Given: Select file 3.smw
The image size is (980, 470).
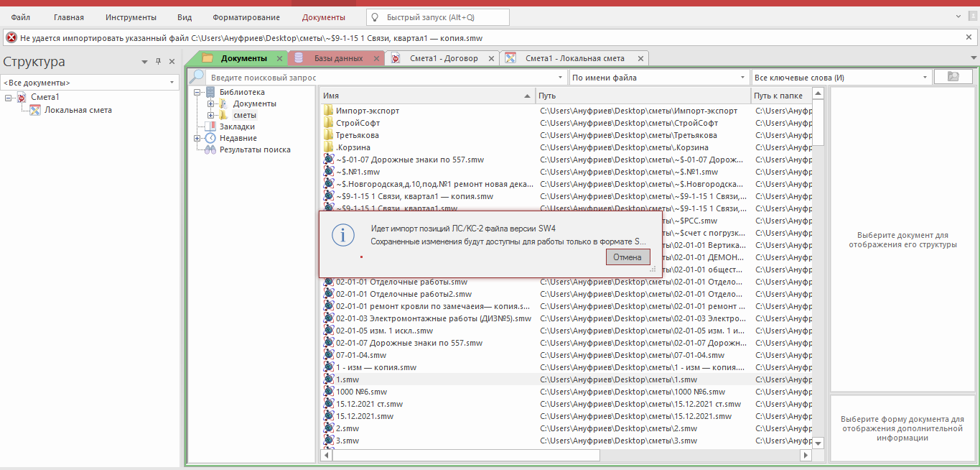Looking at the screenshot, I should [347, 441].
